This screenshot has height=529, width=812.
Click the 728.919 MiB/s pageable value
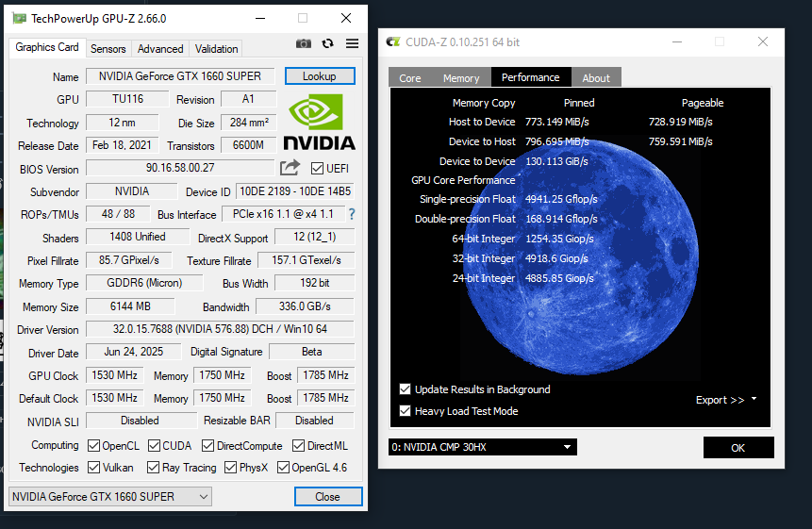(x=681, y=123)
